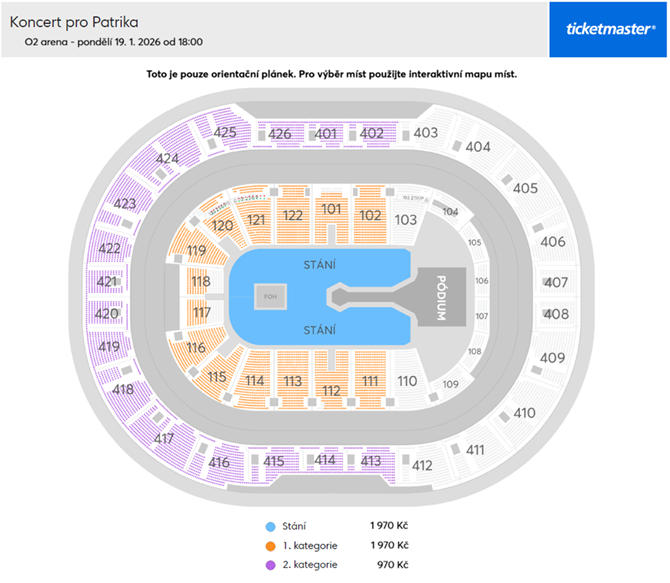Pick section 122 orange seats
The width and height of the screenshot is (670, 583).
coord(293,215)
